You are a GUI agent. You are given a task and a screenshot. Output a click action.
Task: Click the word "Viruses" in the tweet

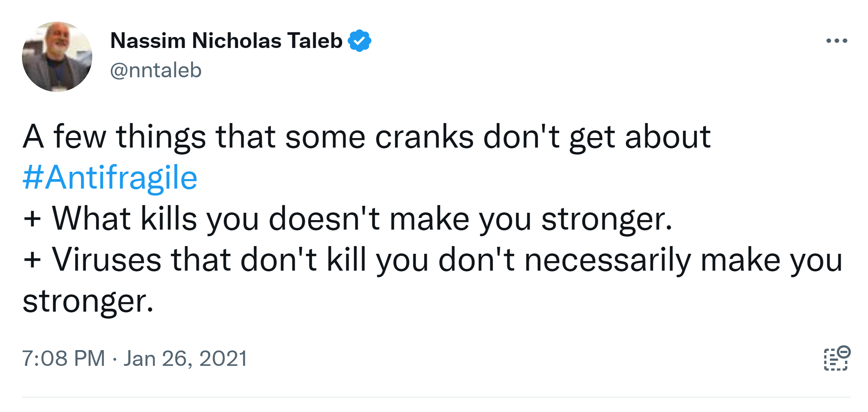(107, 260)
